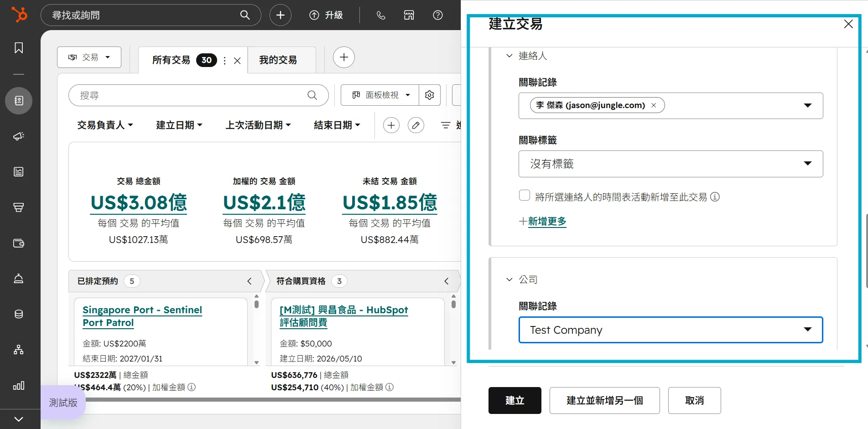The image size is (868, 429).
Task: Open the Test Company dropdown
Action: point(670,330)
